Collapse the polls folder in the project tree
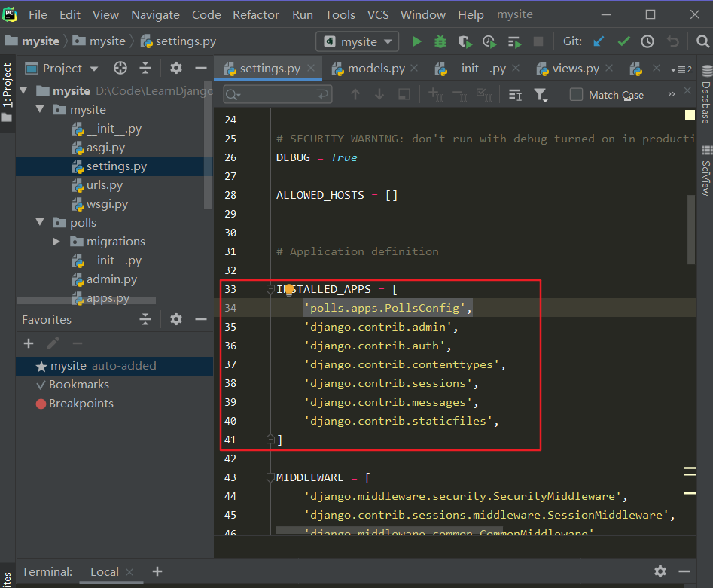The image size is (713, 588). point(40,223)
